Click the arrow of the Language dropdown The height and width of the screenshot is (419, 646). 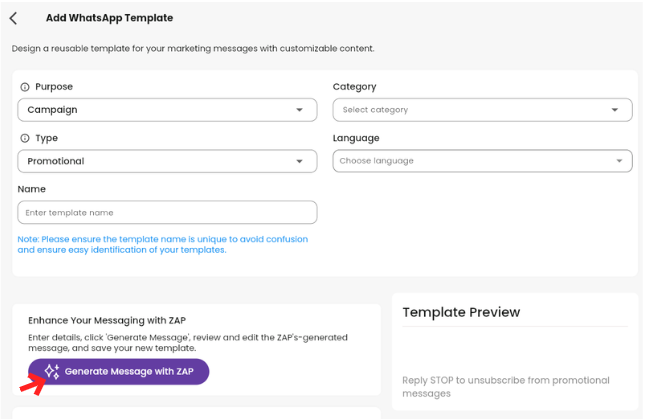pos(619,161)
